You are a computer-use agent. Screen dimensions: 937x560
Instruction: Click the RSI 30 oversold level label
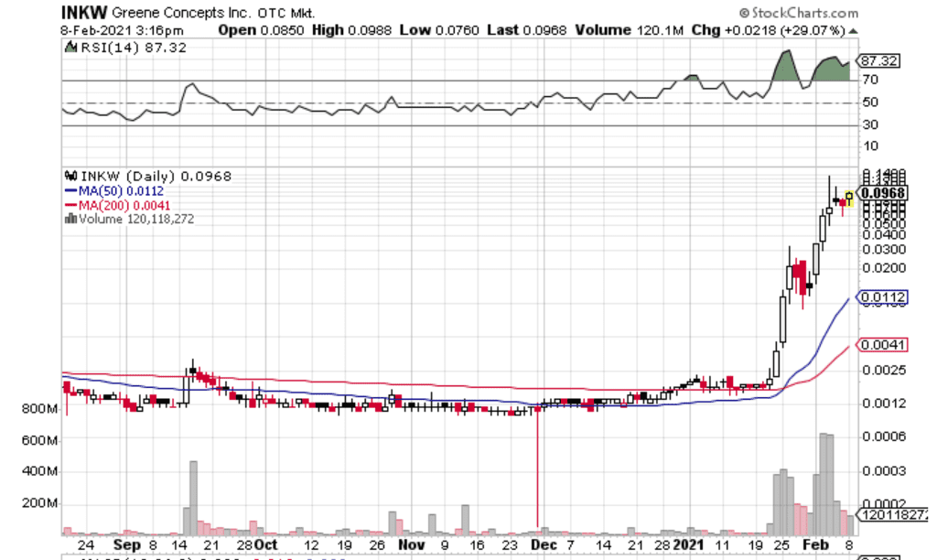pyautogui.click(x=870, y=125)
